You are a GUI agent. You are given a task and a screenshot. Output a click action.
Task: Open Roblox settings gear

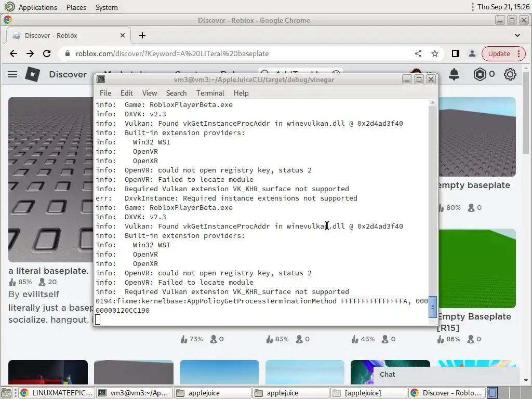[x=510, y=74]
